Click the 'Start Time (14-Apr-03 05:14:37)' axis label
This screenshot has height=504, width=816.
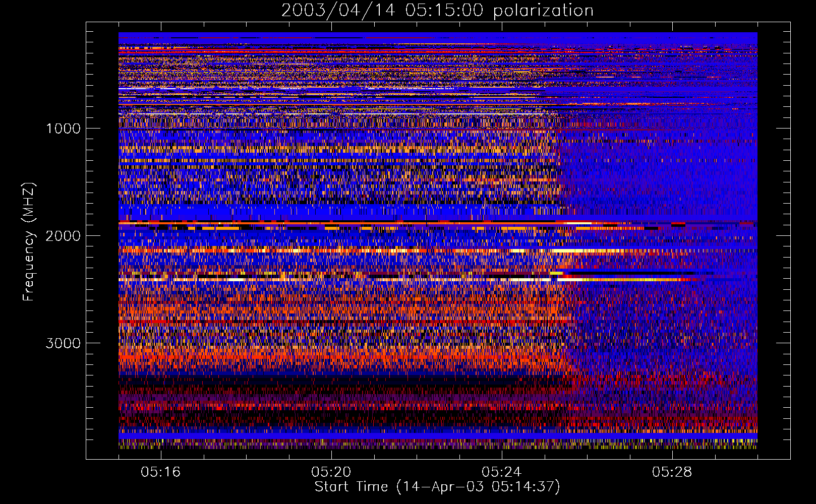pos(437,487)
